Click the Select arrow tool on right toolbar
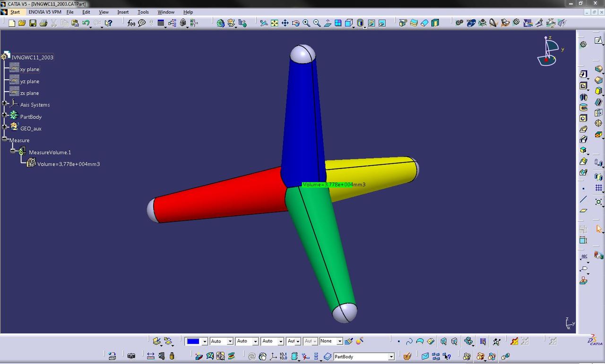This screenshot has height=364, width=605. (599, 229)
